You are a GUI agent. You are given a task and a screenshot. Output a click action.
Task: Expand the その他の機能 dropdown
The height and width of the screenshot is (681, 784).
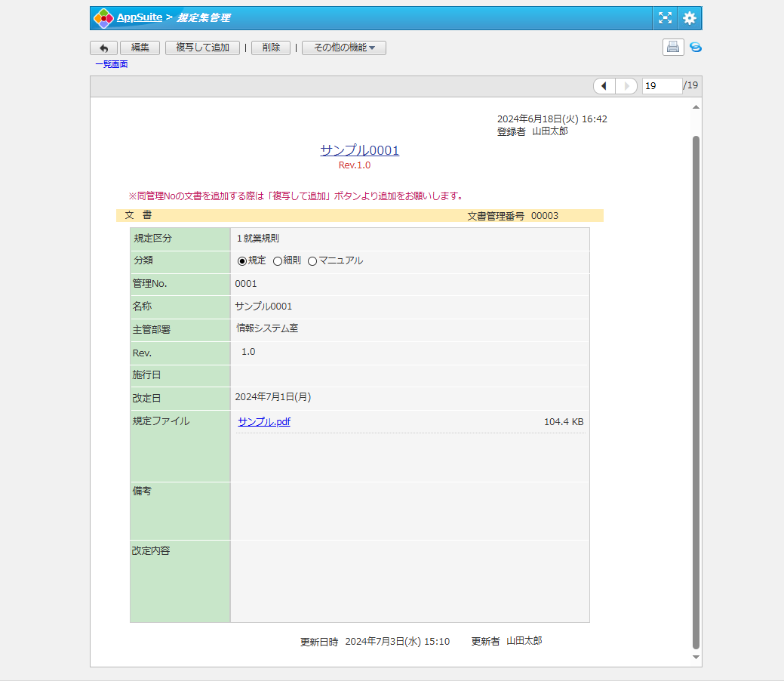point(343,48)
